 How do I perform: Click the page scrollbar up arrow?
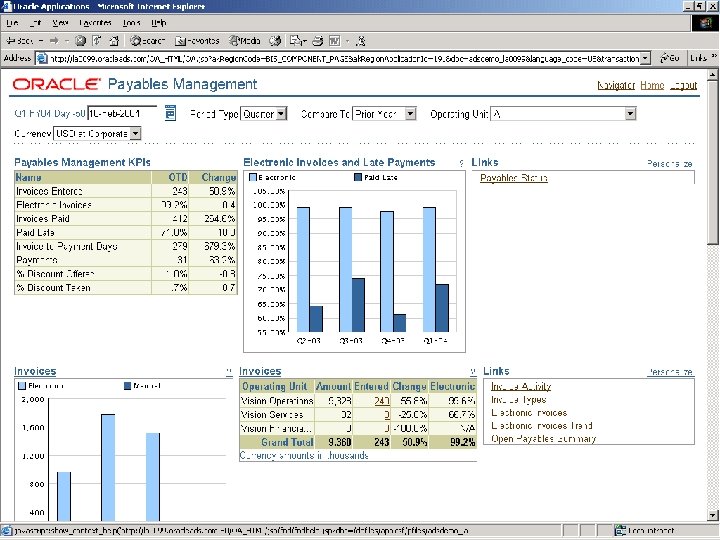pyautogui.click(x=713, y=74)
